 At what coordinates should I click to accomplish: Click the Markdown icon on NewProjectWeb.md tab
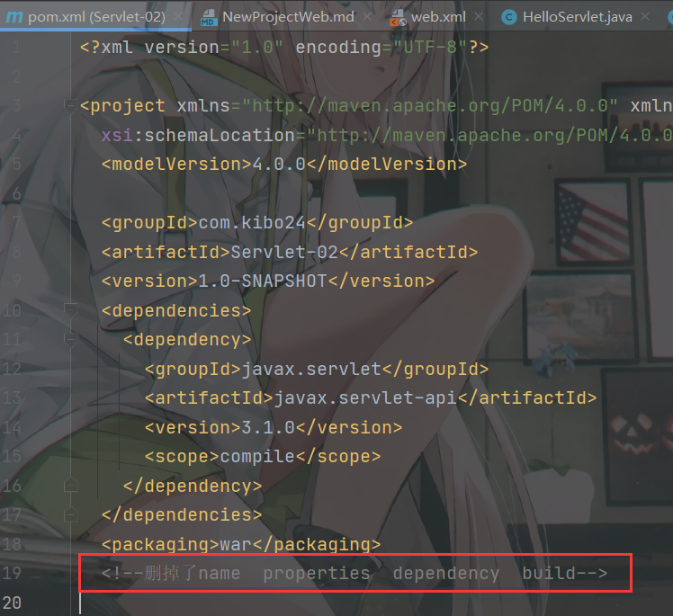click(x=208, y=17)
